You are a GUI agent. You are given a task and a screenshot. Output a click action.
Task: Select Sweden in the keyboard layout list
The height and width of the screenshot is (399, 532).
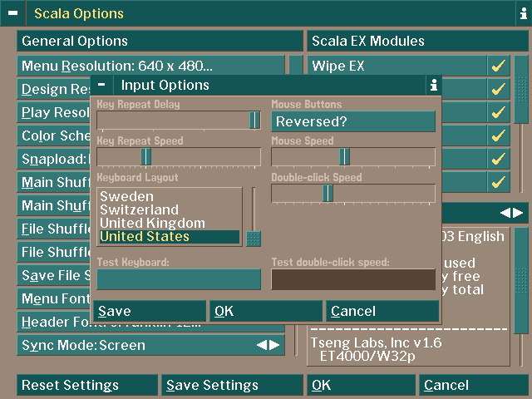(126, 197)
